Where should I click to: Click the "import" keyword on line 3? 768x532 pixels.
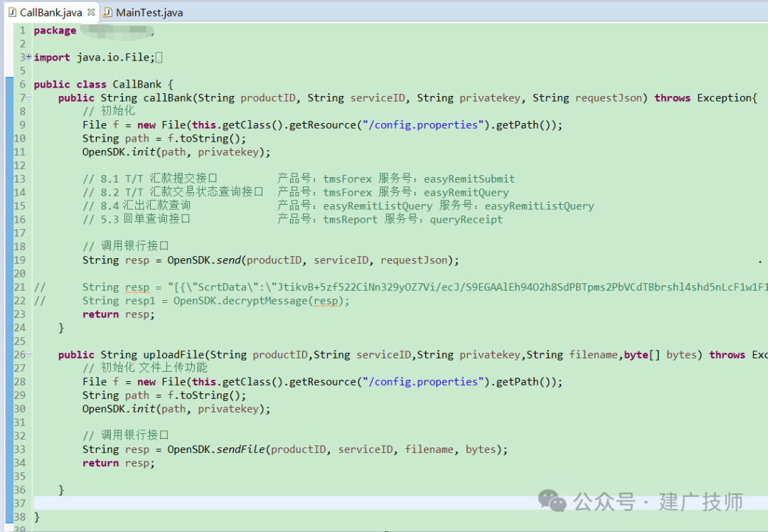pos(52,58)
